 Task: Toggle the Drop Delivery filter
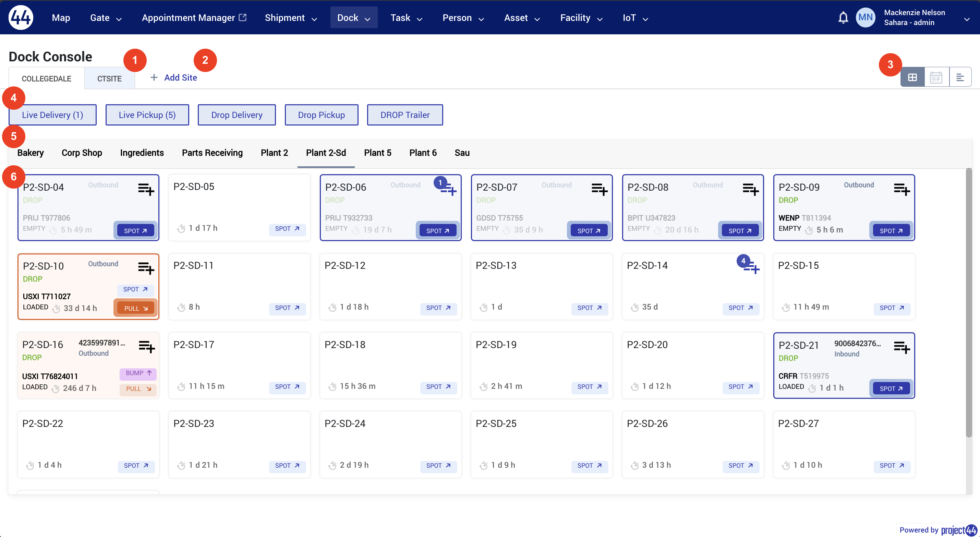pos(237,115)
